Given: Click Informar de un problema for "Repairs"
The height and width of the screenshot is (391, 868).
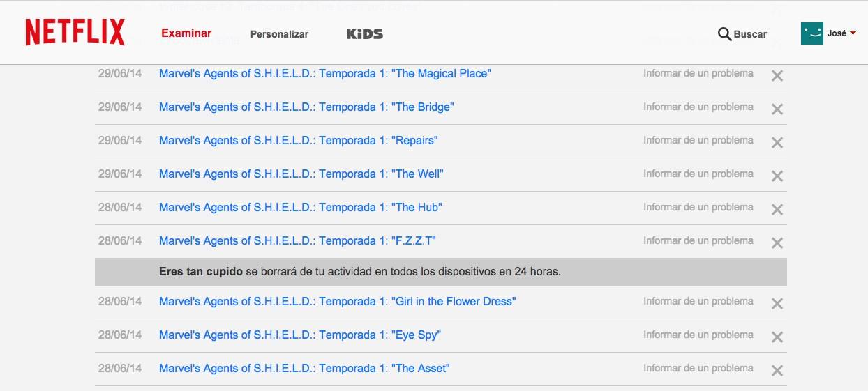Looking at the screenshot, I should pyautogui.click(x=698, y=140).
